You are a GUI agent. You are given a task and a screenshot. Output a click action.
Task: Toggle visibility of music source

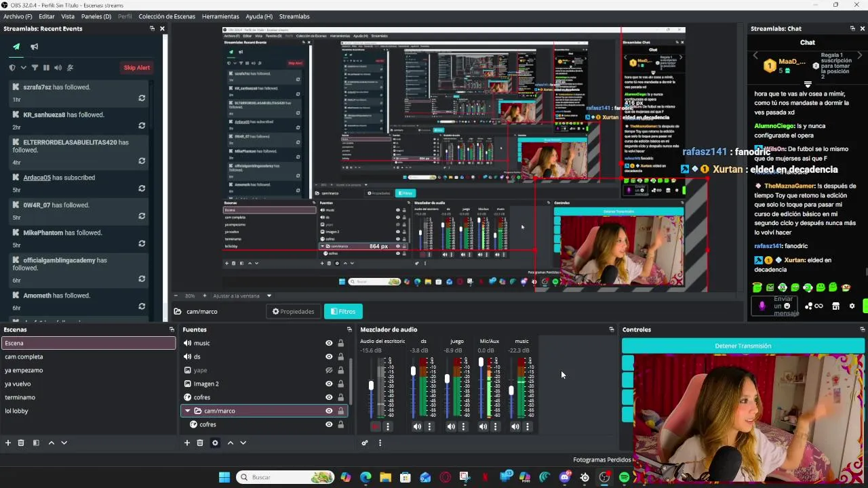(329, 343)
